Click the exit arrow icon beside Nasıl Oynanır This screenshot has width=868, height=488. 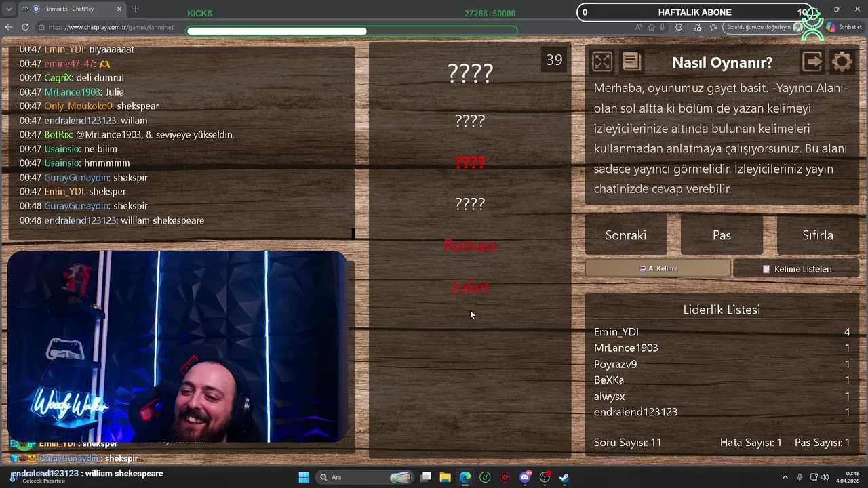click(x=812, y=62)
